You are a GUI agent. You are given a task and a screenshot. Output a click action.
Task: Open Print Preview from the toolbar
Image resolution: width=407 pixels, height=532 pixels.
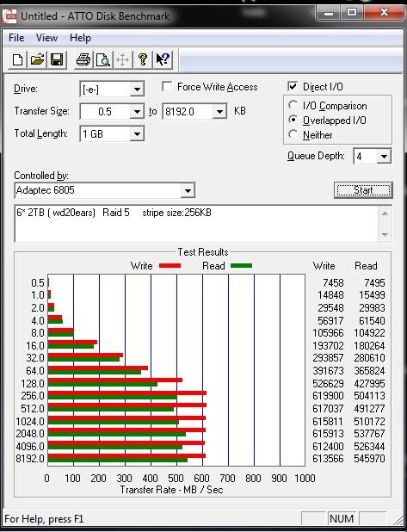tap(102, 60)
